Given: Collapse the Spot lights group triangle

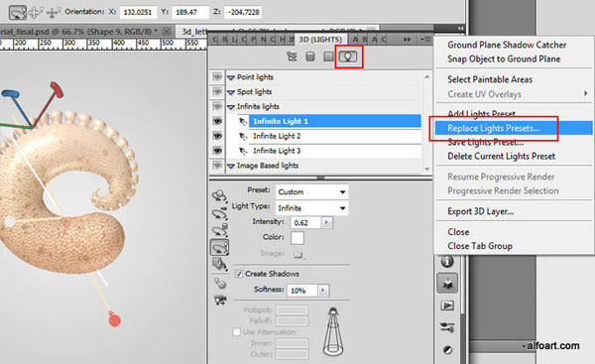Looking at the screenshot, I should coord(231,92).
